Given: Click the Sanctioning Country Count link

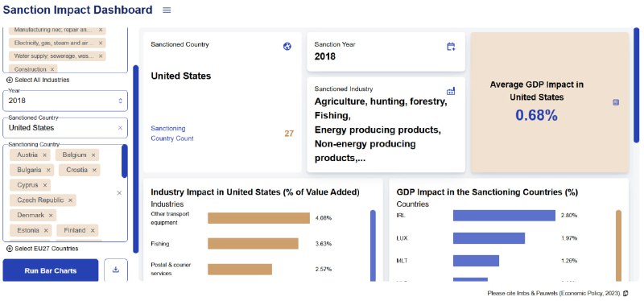Looking at the screenshot, I should (172, 134).
